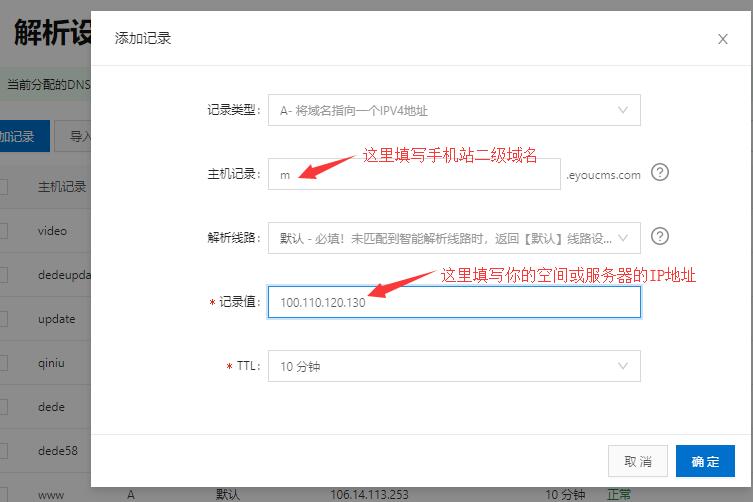Open the 记录类型 dropdown

453,110
